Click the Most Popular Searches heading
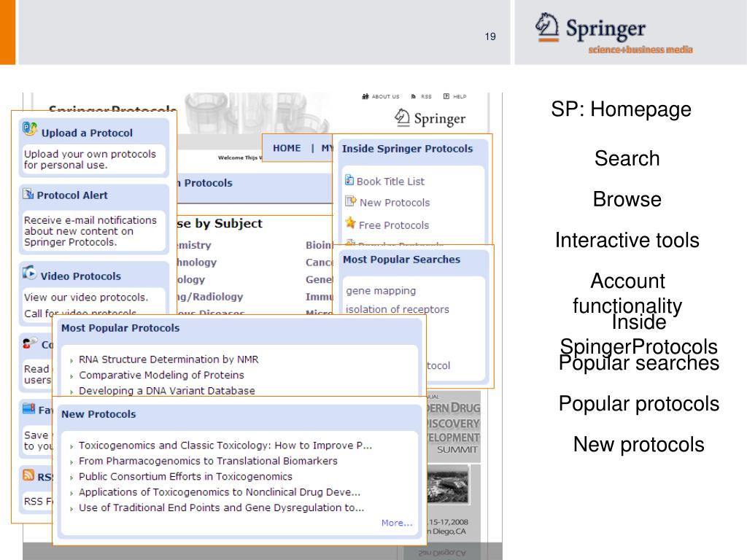Viewport: 747px width, 560px height. click(402, 260)
